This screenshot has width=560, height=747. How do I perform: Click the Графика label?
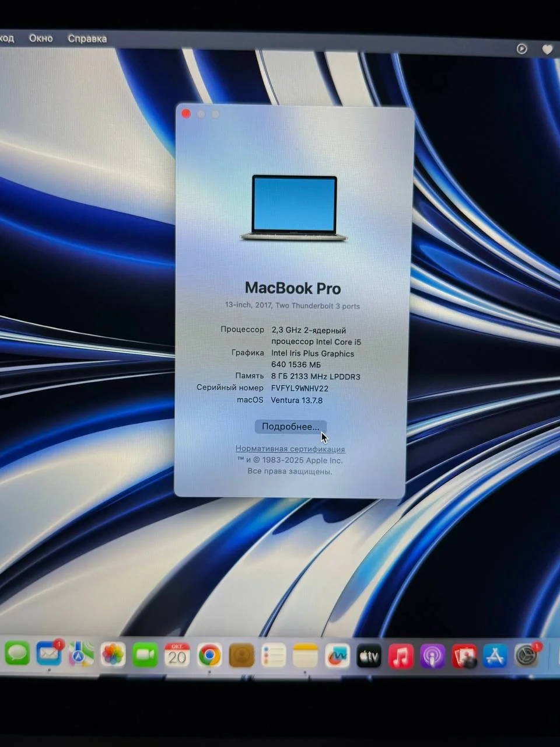click(x=247, y=352)
